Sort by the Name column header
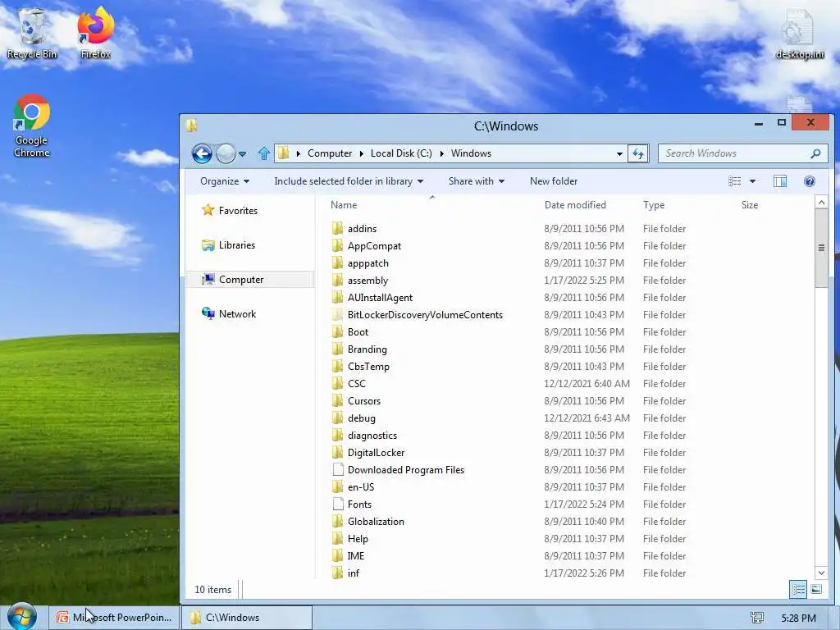This screenshot has height=630, width=840. point(344,204)
